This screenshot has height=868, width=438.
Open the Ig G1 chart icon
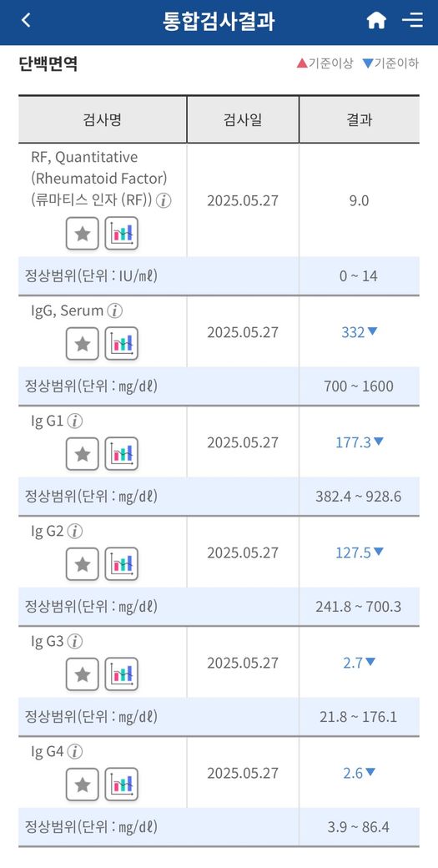(x=121, y=454)
